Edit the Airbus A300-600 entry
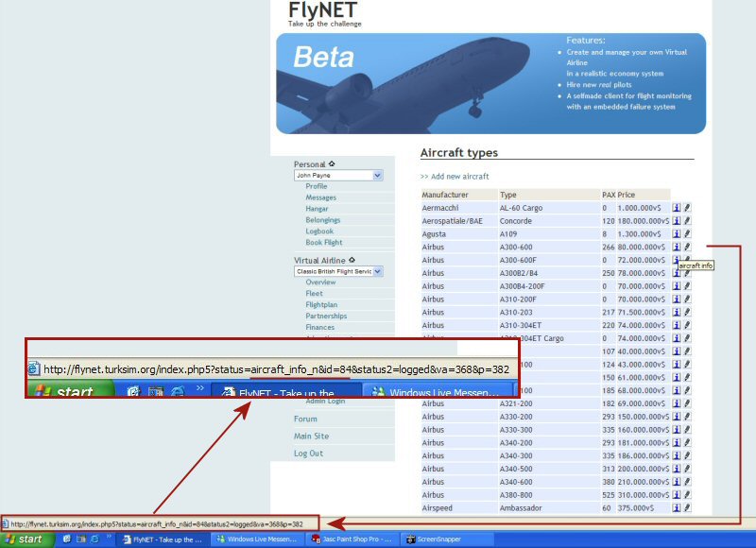 coord(687,247)
